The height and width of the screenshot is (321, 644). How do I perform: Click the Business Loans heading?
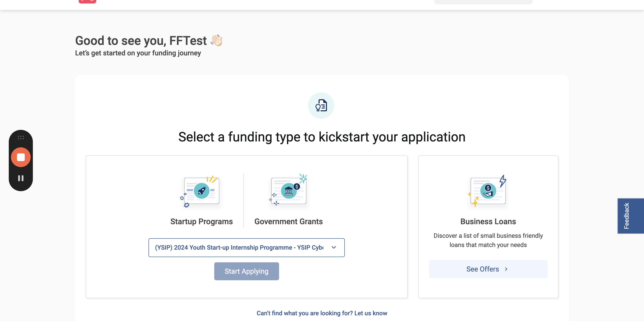[x=488, y=222]
